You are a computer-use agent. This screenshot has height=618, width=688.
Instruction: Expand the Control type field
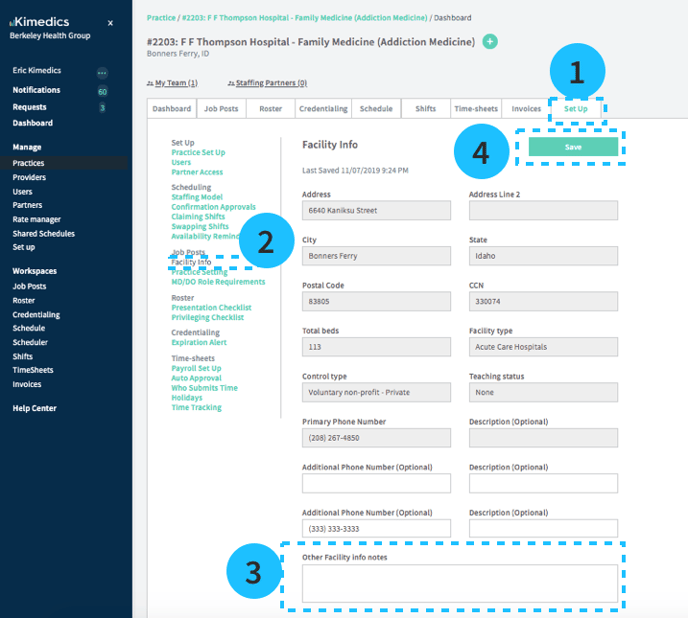(x=376, y=392)
